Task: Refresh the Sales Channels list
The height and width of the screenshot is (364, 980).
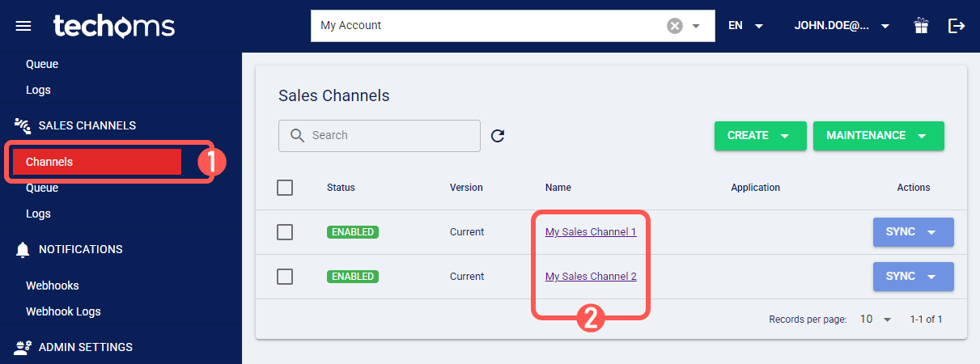Action: 498,135
